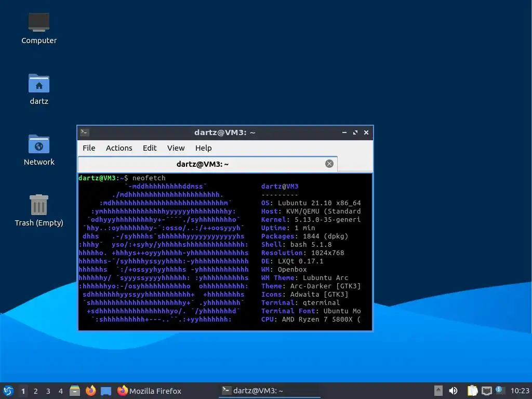The height and width of the screenshot is (399, 532).
Task: Click the blue show desktop icon
Action: tap(106, 391)
